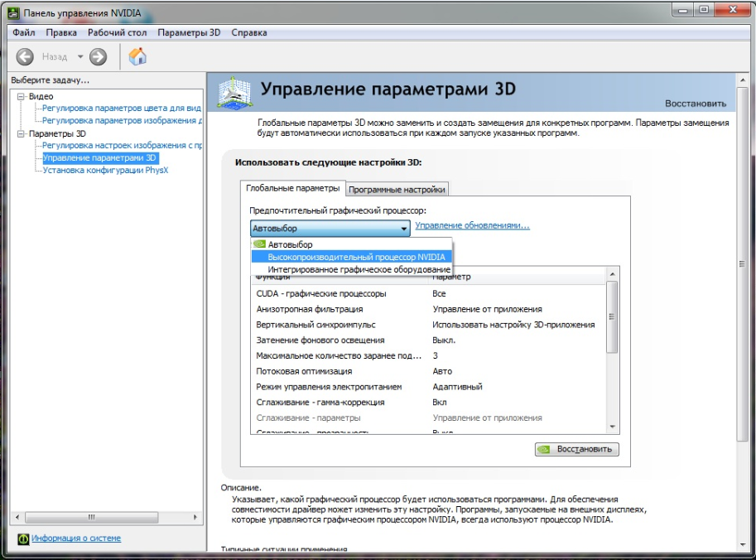Select Установка конфигурации PhysX
The image size is (756, 560).
coord(105,171)
